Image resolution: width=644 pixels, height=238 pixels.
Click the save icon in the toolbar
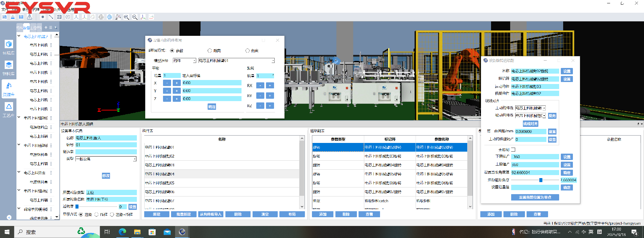pos(21,17)
